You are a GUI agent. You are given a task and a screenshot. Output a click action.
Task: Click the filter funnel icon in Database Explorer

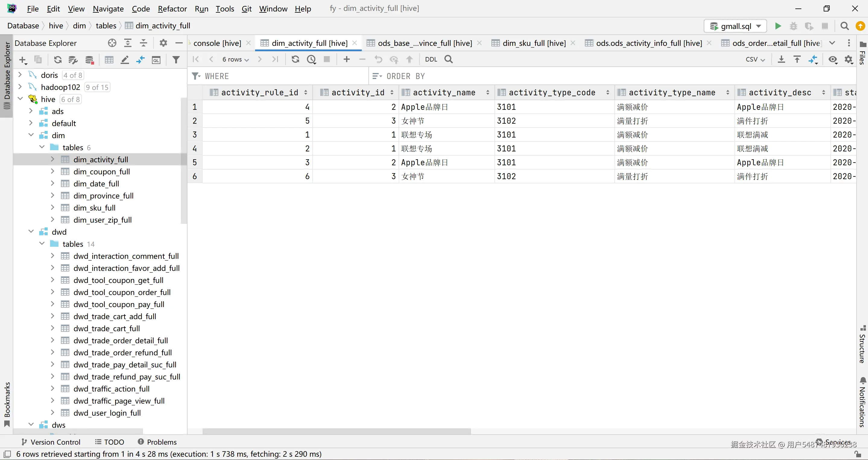[x=176, y=60]
